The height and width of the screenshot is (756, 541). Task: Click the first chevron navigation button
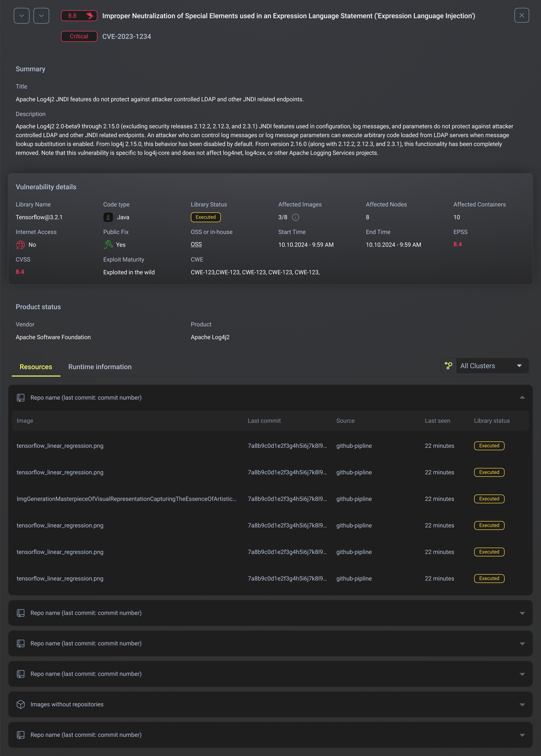point(22,16)
